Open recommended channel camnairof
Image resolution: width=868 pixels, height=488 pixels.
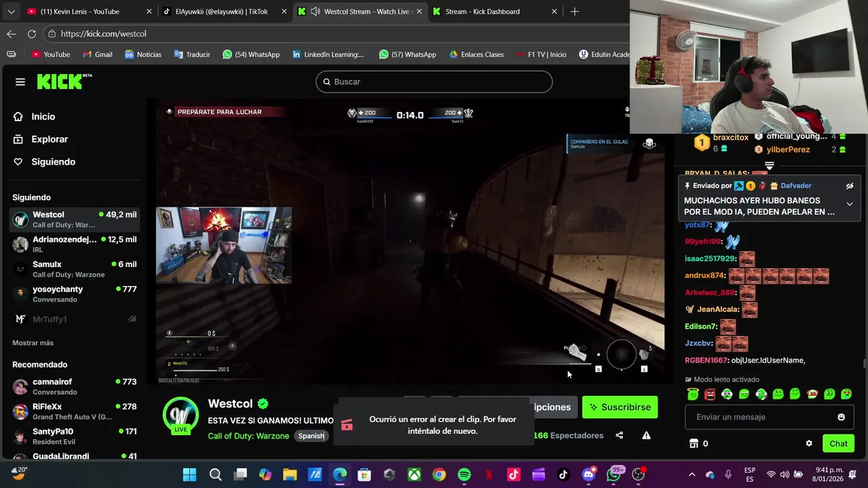(75, 386)
